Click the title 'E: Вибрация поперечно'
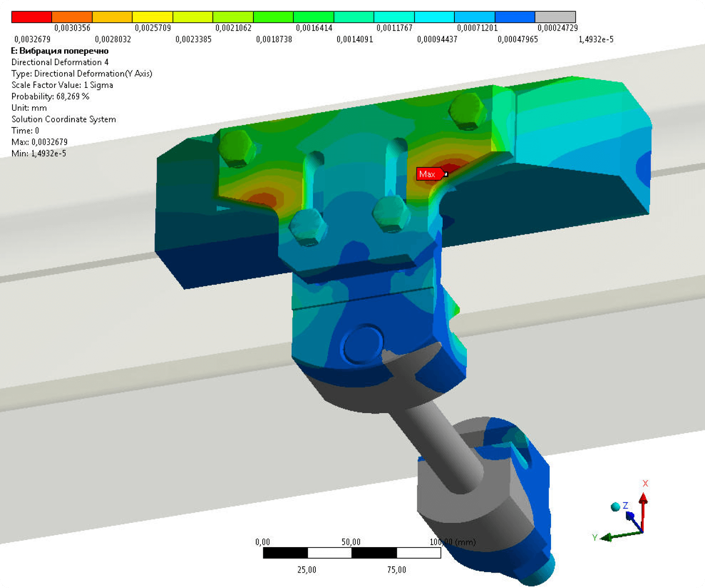This screenshot has width=705, height=588. [60, 51]
